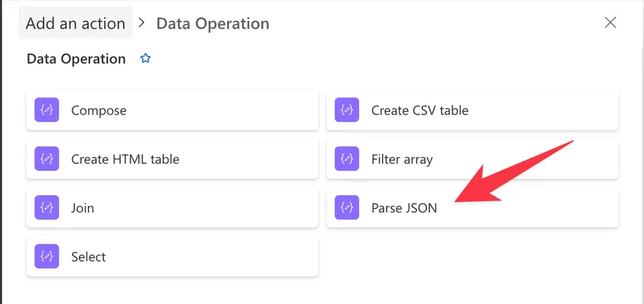Image resolution: width=644 pixels, height=304 pixels.
Task: Insert the Join action by its label
Action: 83,208
